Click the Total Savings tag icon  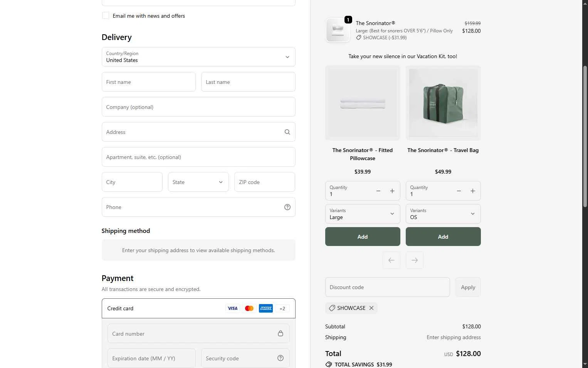pos(329,365)
